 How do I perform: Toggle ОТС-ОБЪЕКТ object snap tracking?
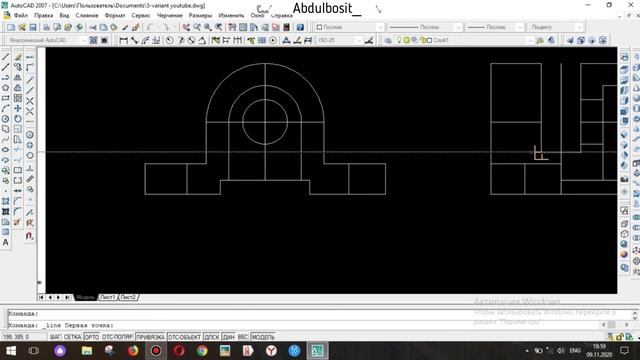[x=184, y=337]
